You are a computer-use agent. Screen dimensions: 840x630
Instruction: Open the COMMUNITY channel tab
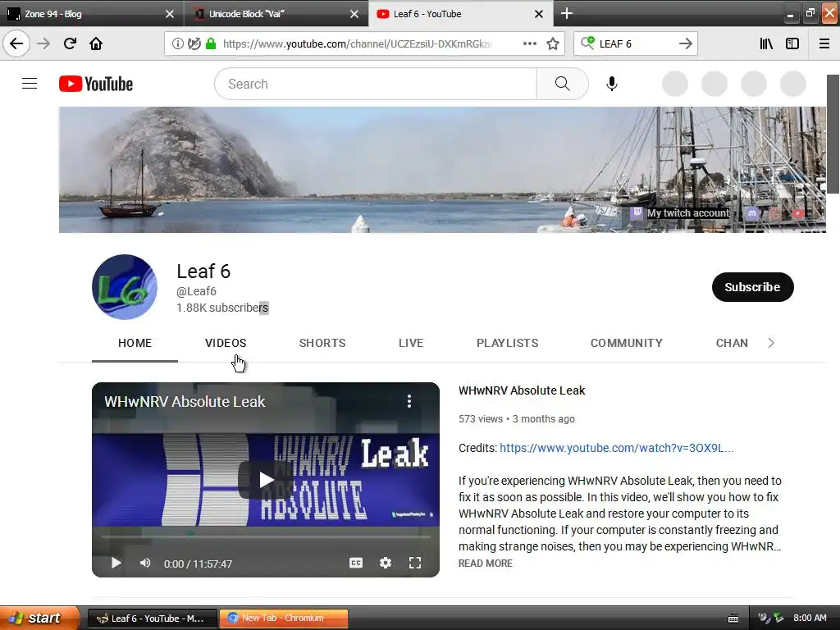point(627,343)
